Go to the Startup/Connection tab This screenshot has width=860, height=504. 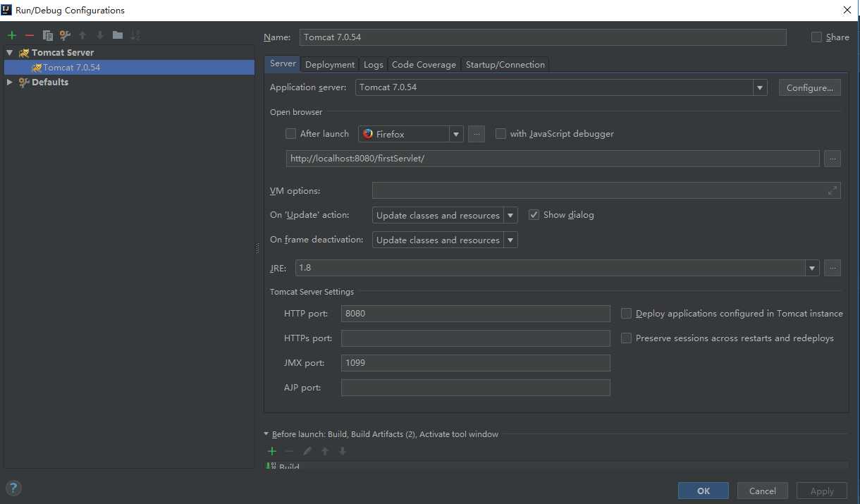coord(505,64)
